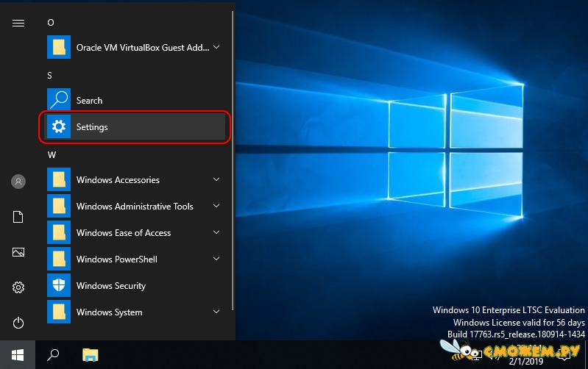Open Documents from the sidebar icon
The height and width of the screenshot is (369, 588).
(18, 217)
